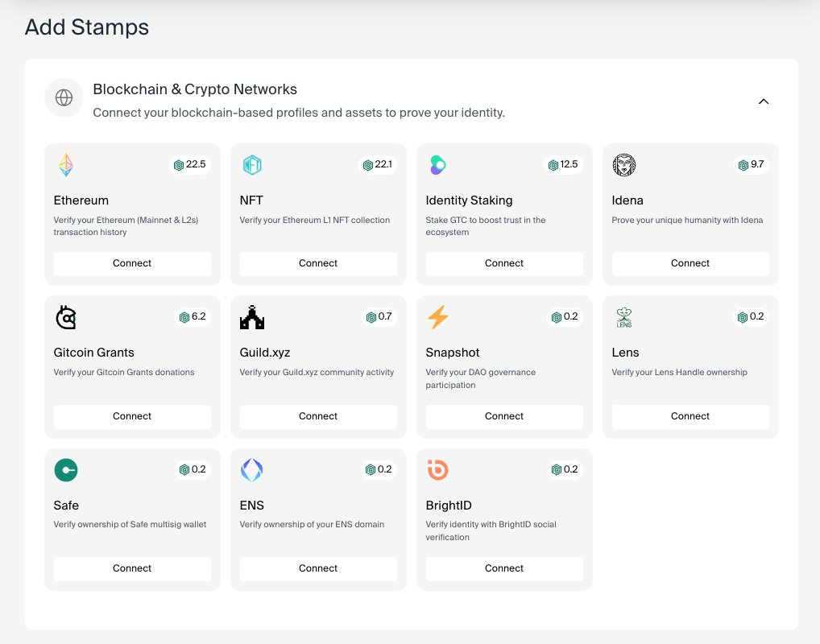Click the NFT hexagon logo icon
Viewport: 820px width, 644px height.
coord(252,165)
